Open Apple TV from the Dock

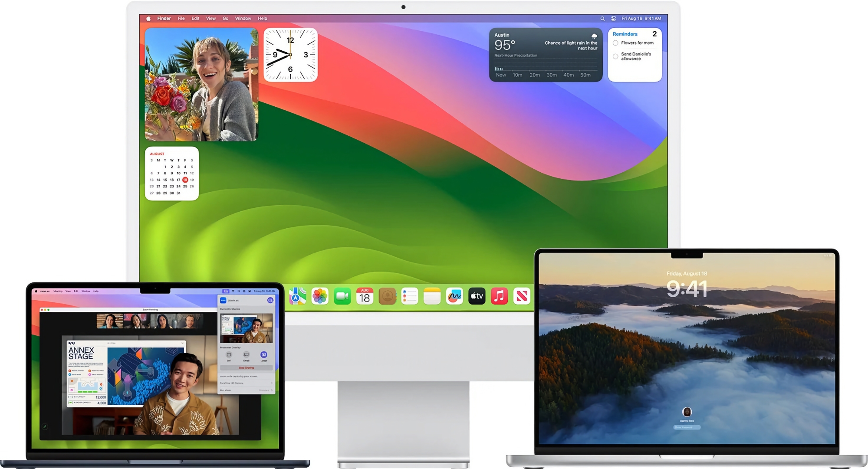pyautogui.click(x=477, y=296)
